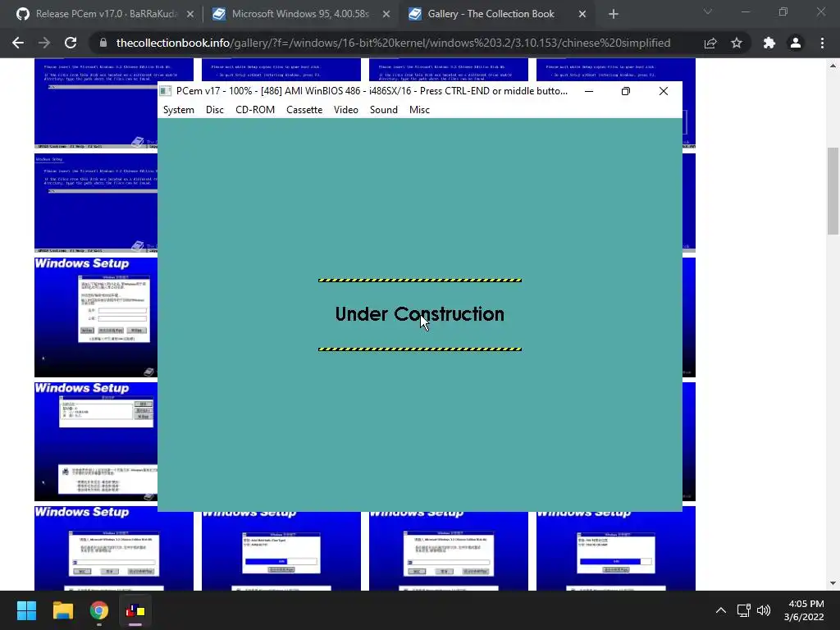Open bottom-row second Windows Setup thumbnail
The height and width of the screenshot is (630, 840).
[x=281, y=551]
